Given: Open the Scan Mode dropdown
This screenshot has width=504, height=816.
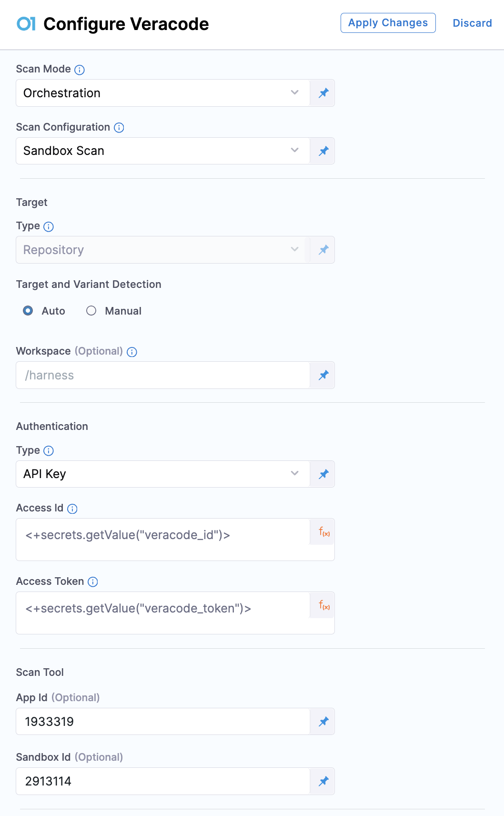Looking at the screenshot, I should point(162,93).
